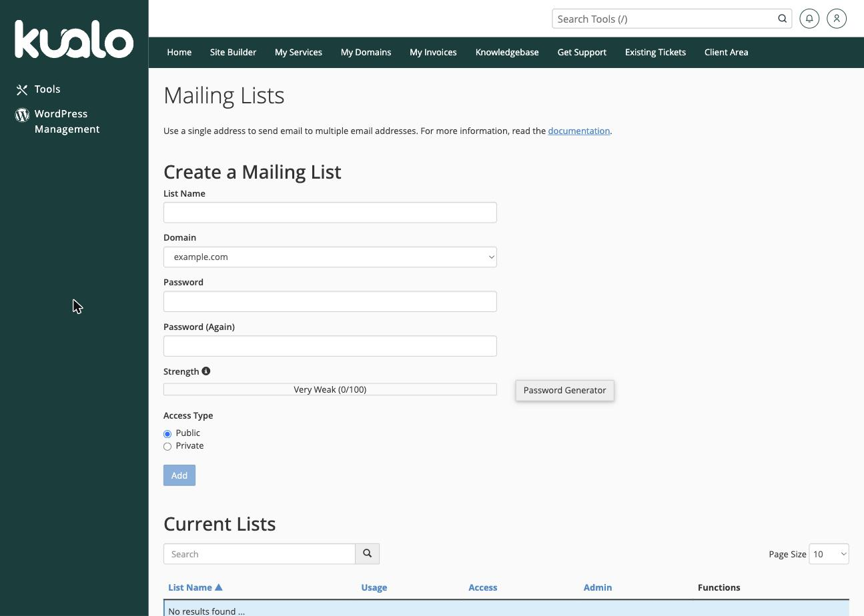Click the Kualo logo
The width and height of the screenshot is (864, 616).
point(74,39)
